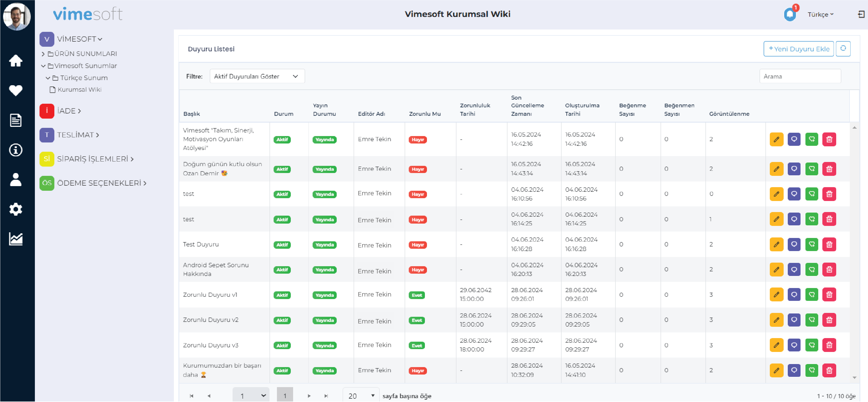Viewport: 868px width, 402px height.
Task: Expand the ÜRÜN SUNUMLARI folder
Action: [43, 54]
